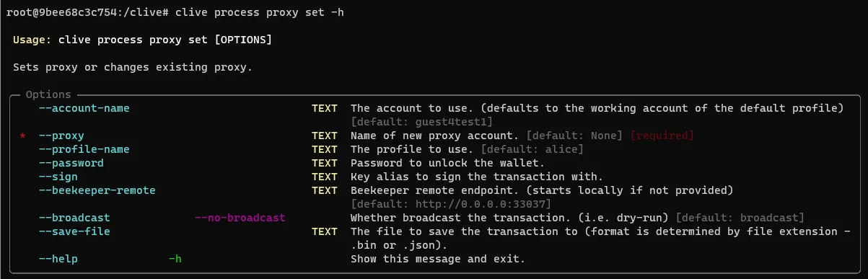Click the red [required] marker
Viewport: 868px width, 279px height.
pos(662,136)
